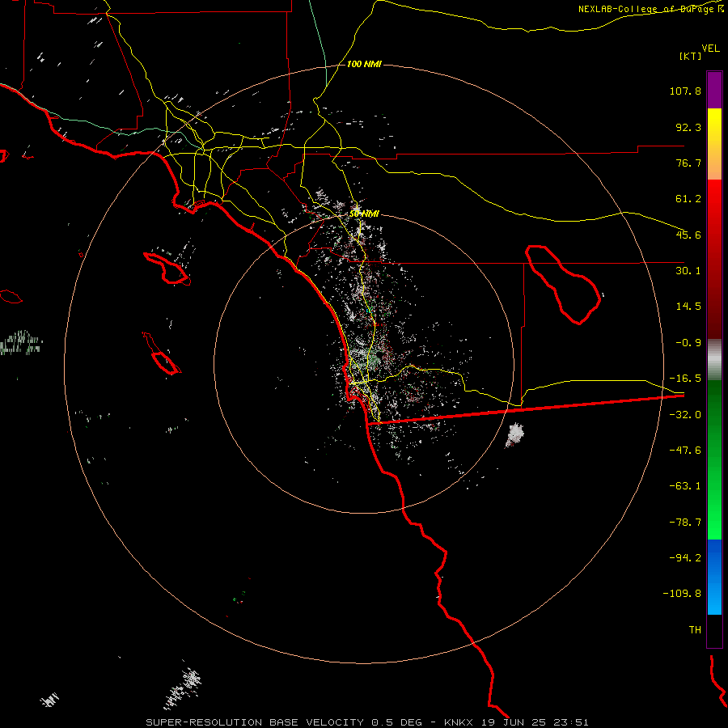728x728 pixels.
Task: Click the 76.7 legend value
Action: pos(688,163)
